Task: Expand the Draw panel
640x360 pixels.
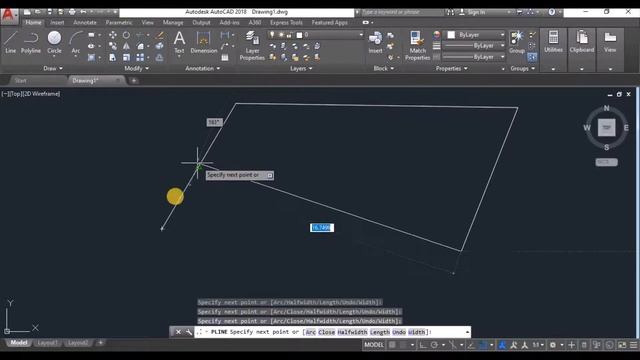Action: tap(53, 69)
